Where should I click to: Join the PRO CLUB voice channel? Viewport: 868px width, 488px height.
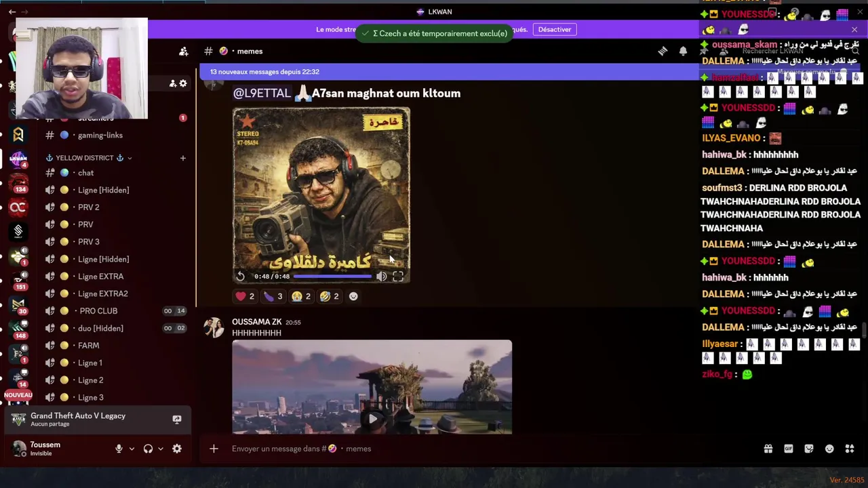[98, 311]
